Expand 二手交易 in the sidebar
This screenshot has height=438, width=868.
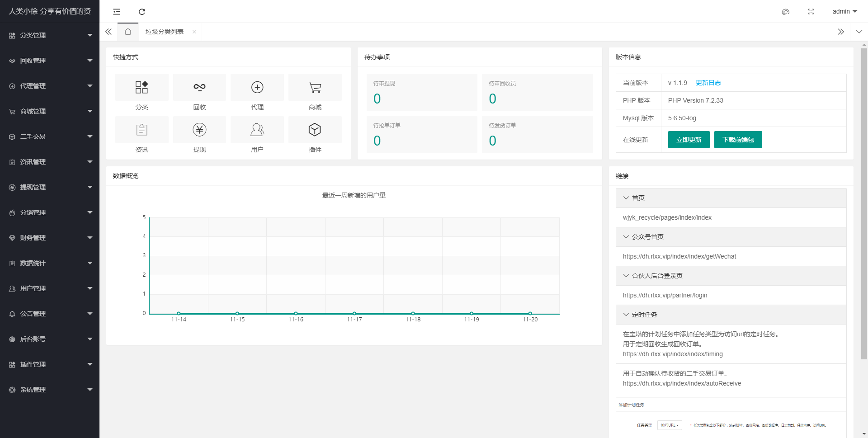[x=50, y=137]
